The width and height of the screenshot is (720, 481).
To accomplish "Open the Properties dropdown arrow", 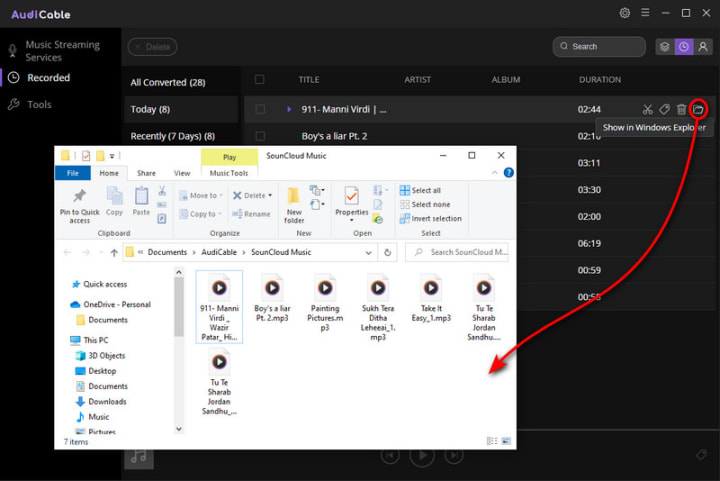I will point(352,220).
